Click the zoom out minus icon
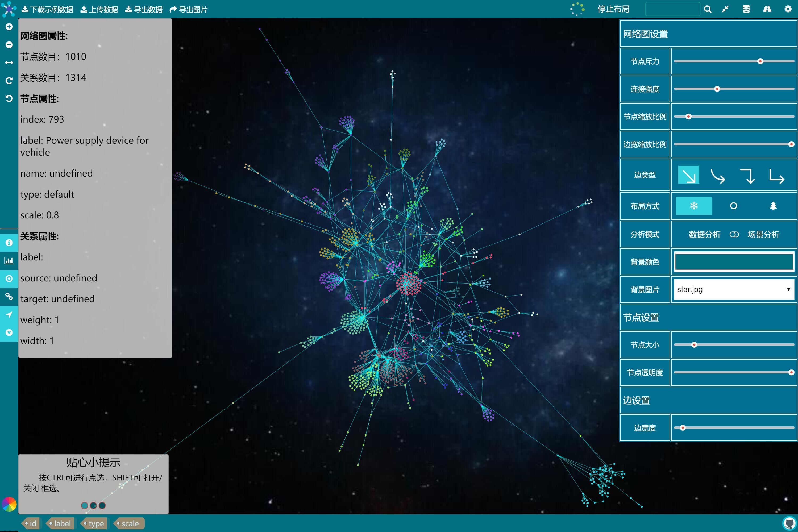Screen dimensions: 798x532 point(9,45)
